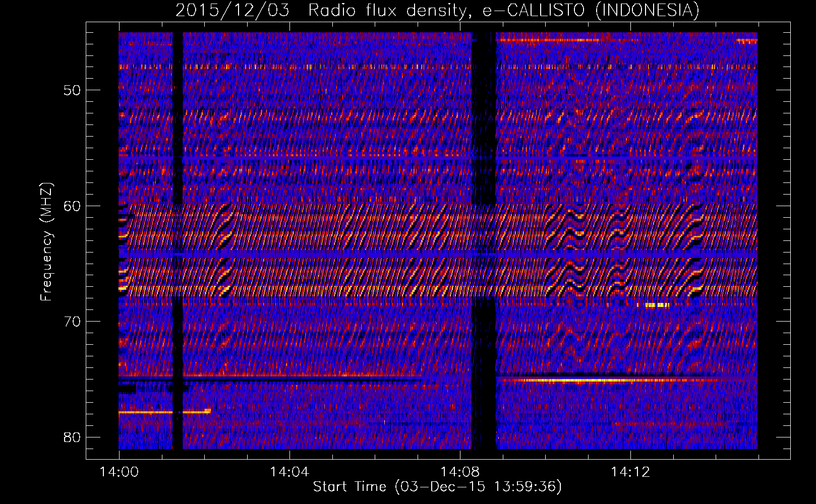Click the '70' frequency tick label

click(72, 322)
